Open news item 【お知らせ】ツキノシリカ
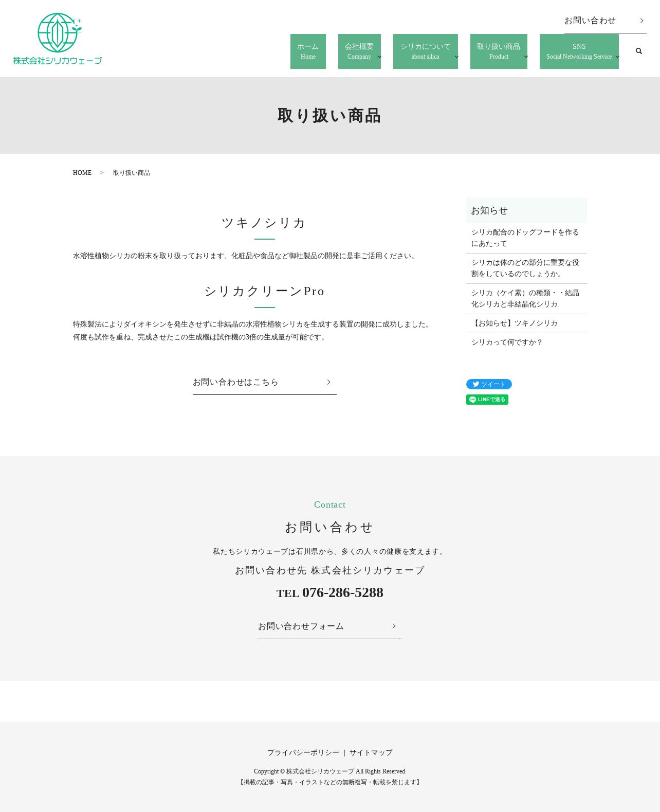Screen dimensions: 660x812 526,323
